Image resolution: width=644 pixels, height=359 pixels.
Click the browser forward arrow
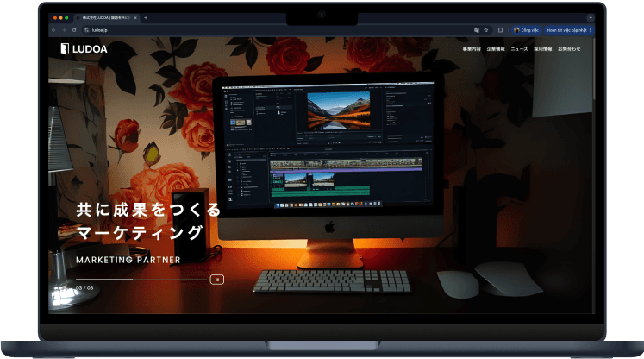(64, 30)
